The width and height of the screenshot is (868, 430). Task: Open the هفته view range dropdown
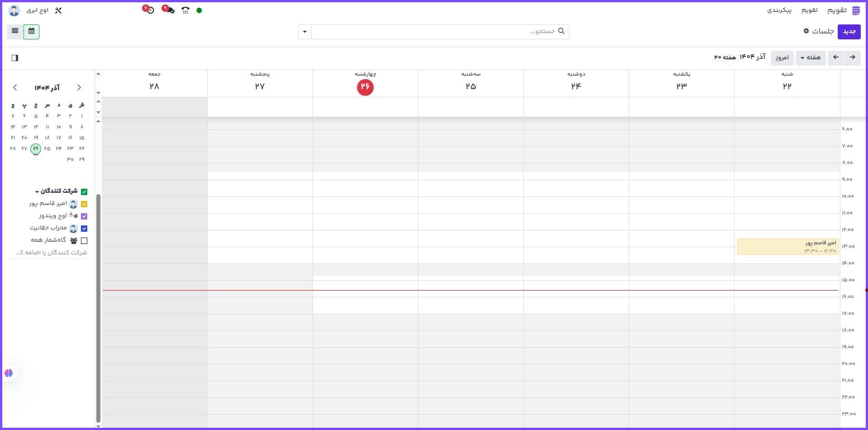(810, 58)
